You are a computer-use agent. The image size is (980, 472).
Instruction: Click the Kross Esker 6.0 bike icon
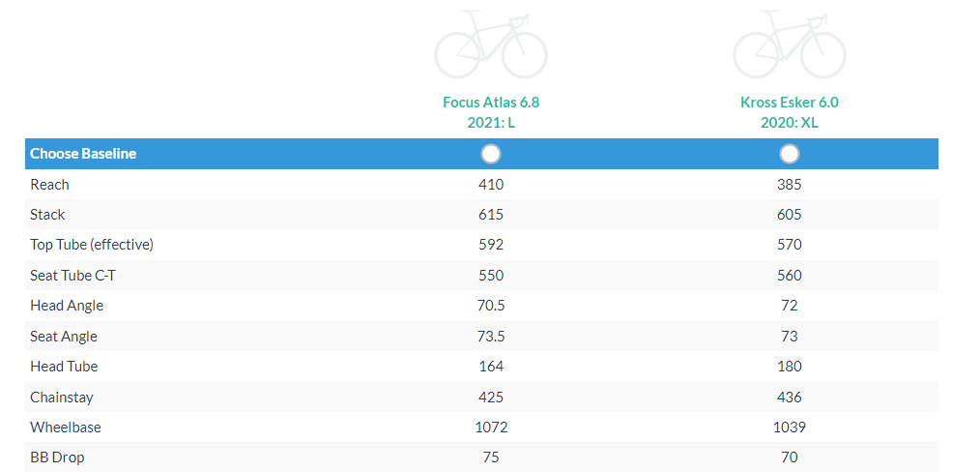tap(790, 45)
